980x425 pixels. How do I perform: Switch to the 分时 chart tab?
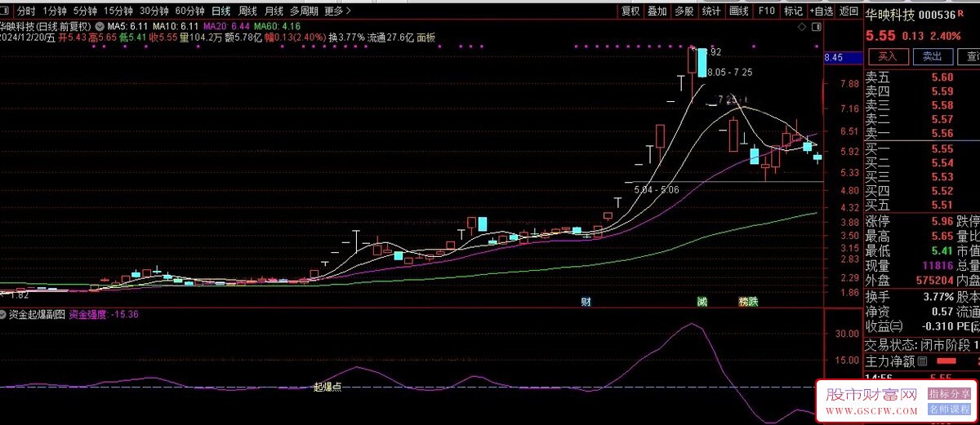tap(26, 11)
